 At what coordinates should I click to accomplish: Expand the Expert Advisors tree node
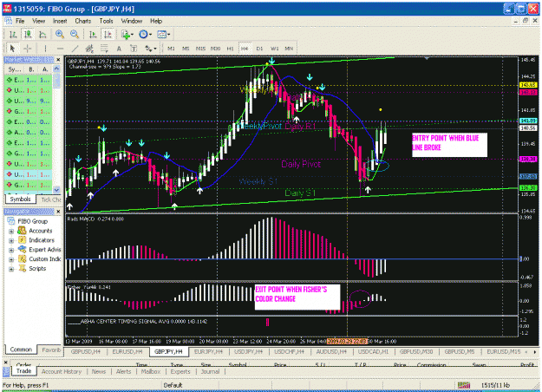(11, 250)
